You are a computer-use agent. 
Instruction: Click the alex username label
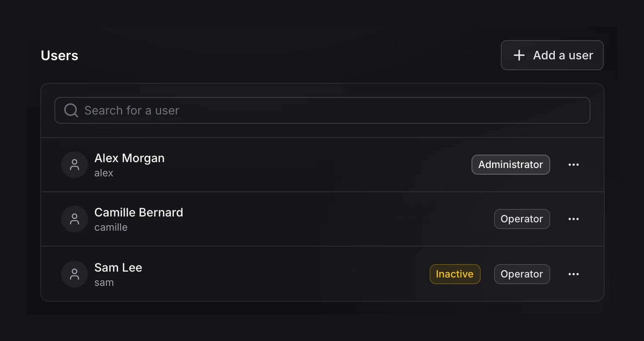[104, 173]
